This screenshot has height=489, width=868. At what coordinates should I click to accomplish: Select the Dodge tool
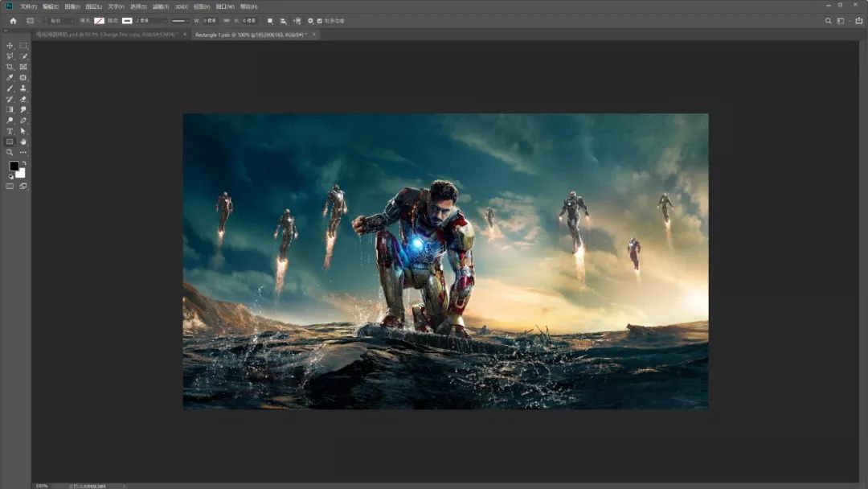click(x=10, y=120)
